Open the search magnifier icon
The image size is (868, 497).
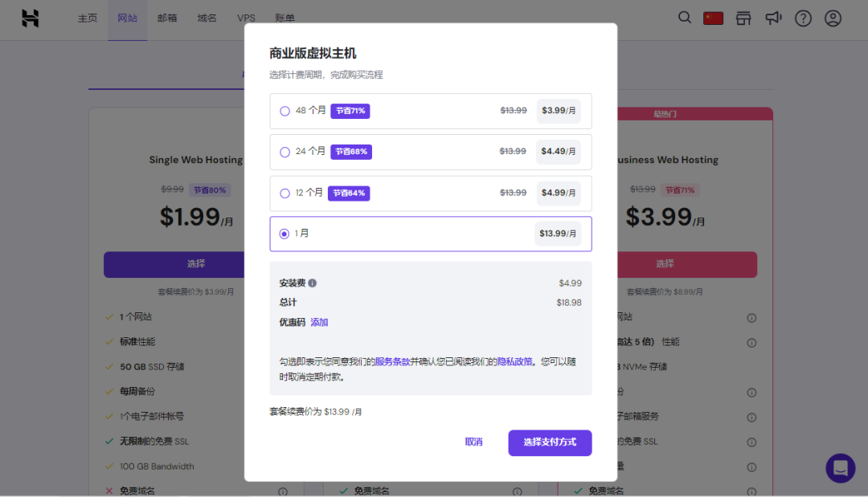(x=684, y=18)
